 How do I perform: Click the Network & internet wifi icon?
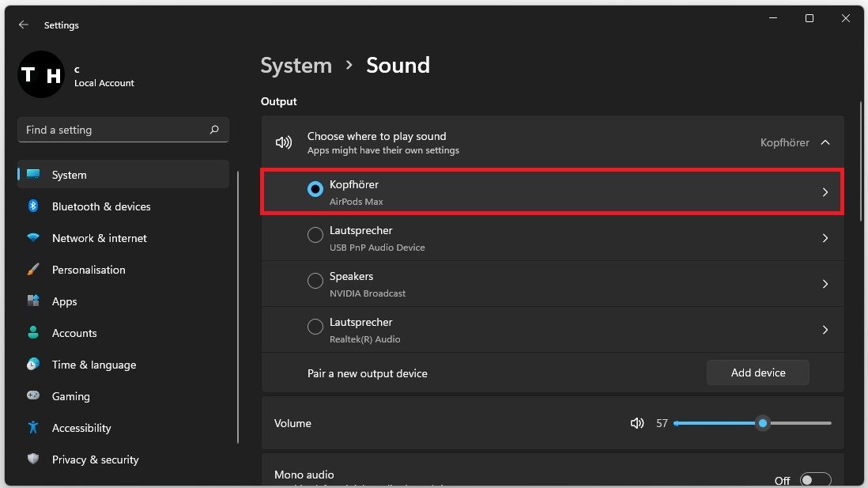[x=33, y=238]
